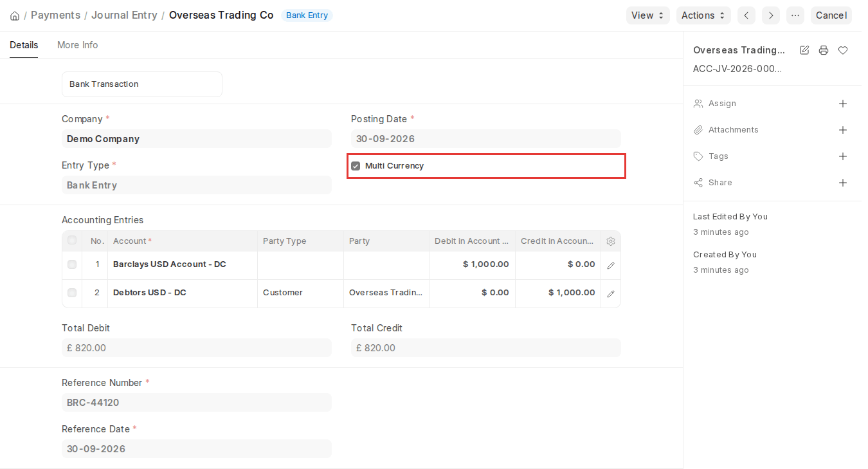Navigate to Journal Entry breadcrumb
Image resolution: width=868 pixels, height=469 pixels.
click(124, 15)
